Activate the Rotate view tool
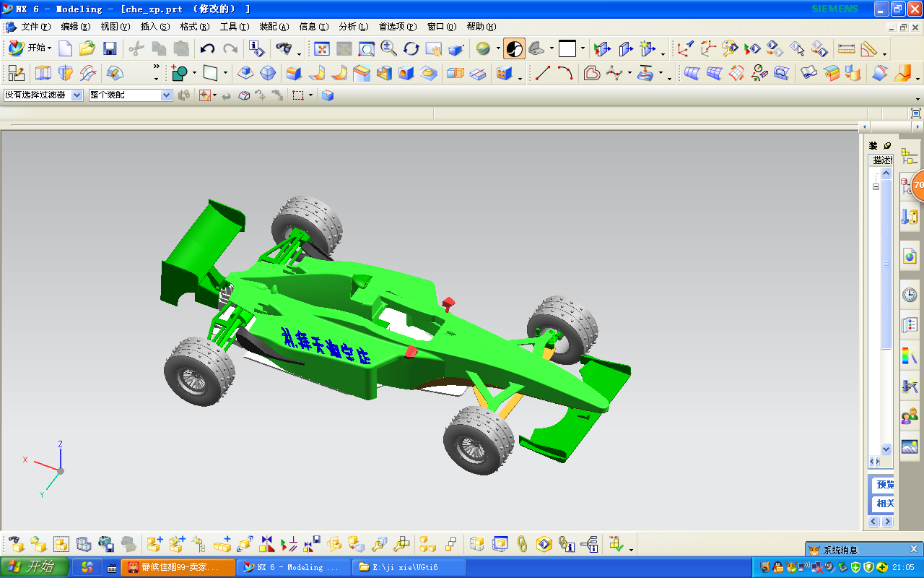This screenshot has width=924, height=578. coord(411,49)
